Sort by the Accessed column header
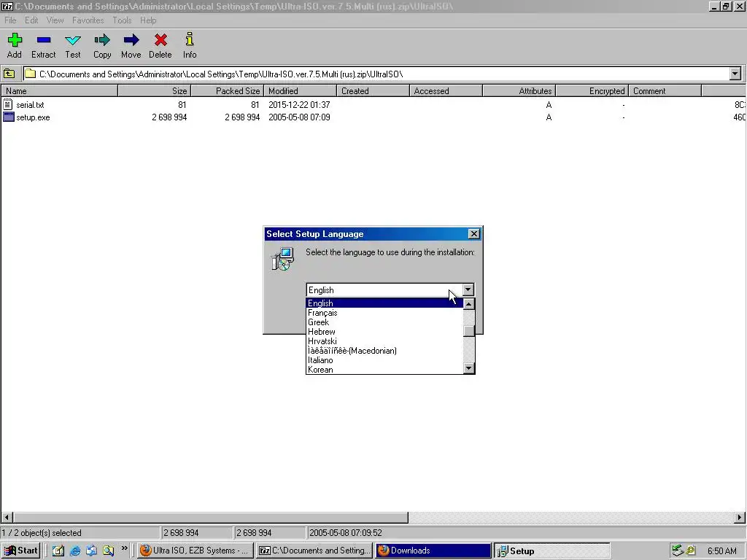 [446, 91]
